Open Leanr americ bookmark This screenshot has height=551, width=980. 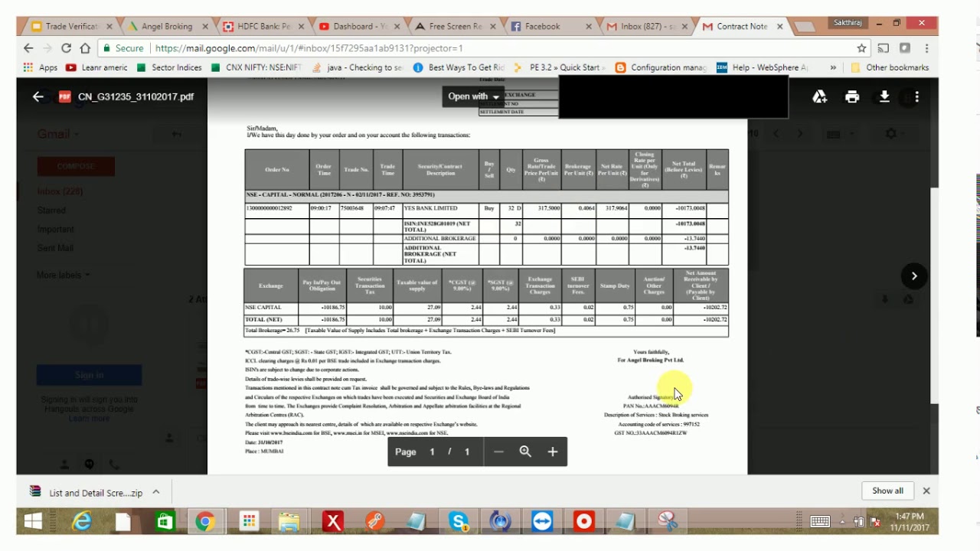pos(96,67)
